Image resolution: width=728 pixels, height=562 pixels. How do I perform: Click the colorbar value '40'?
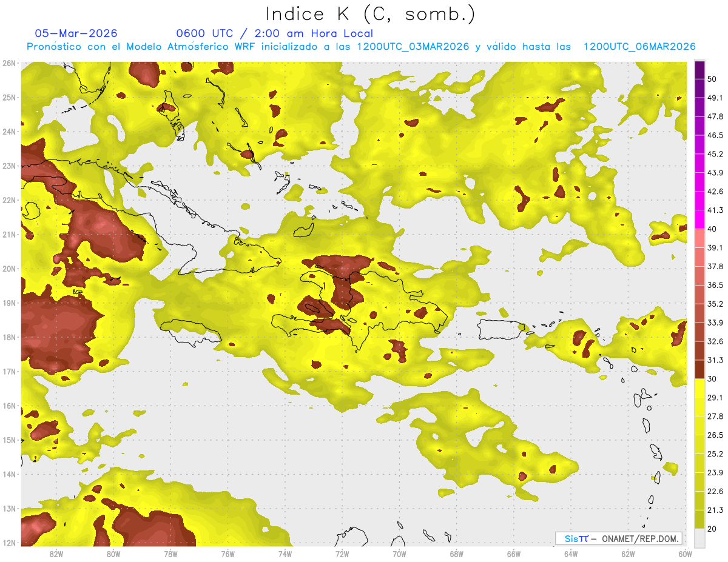point(712,229)
